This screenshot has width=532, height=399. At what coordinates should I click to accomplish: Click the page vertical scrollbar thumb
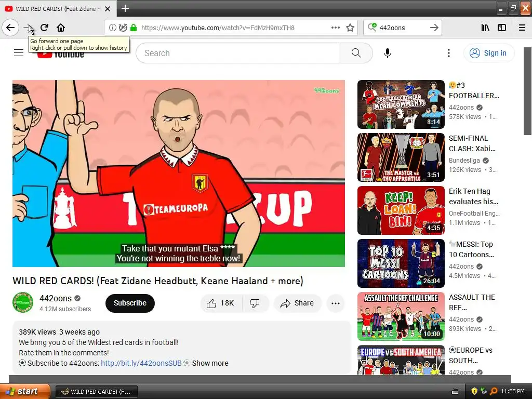528,91
